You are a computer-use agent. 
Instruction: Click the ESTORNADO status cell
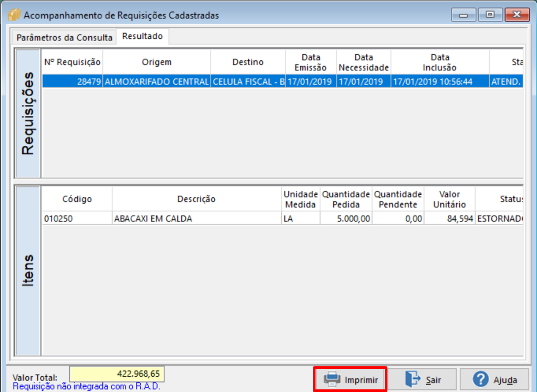tap(499, 218)
